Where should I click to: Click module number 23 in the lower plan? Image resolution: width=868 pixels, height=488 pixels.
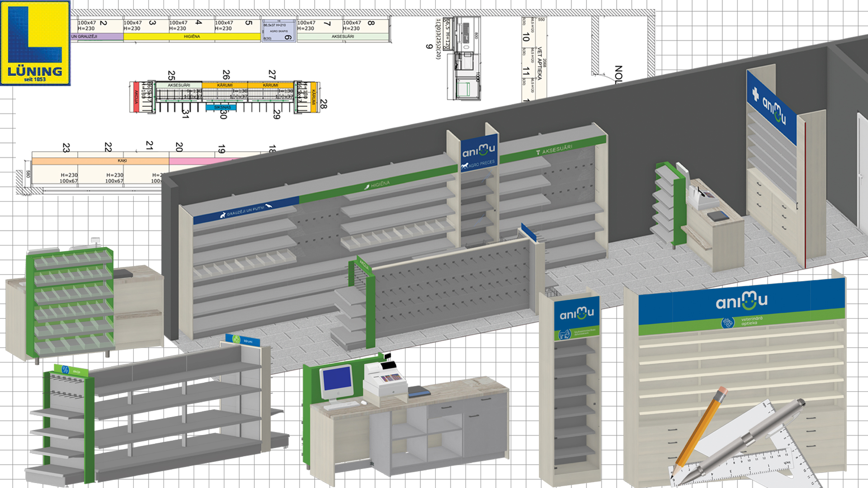click(66, 148)
